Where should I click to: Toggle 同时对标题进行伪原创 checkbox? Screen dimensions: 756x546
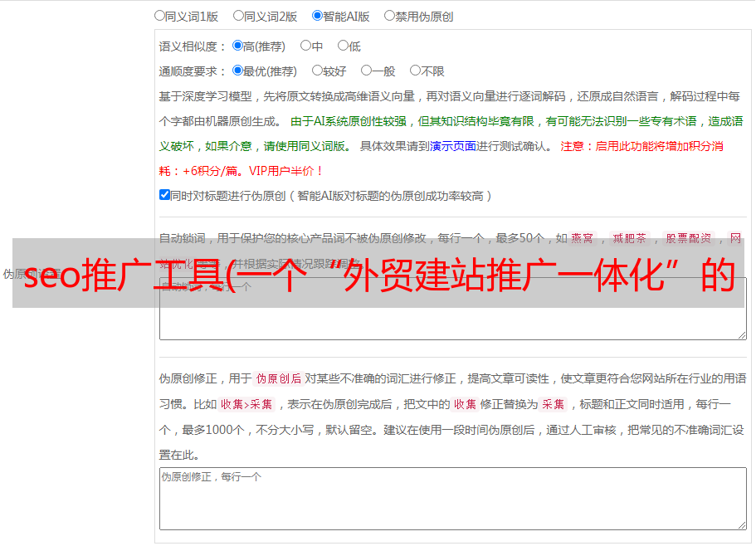coord(164,195)
